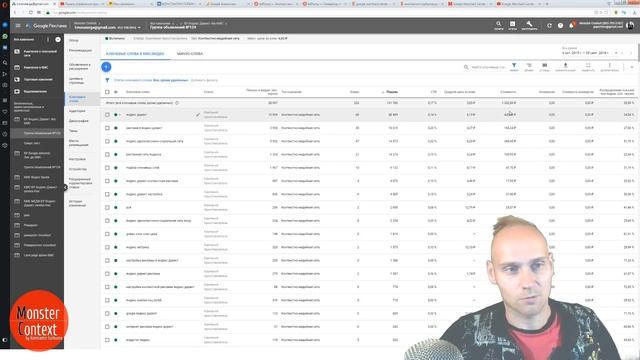Tick the checkbox for яндекс директ настройка row
640x360 pixels.
pos(107,194)
